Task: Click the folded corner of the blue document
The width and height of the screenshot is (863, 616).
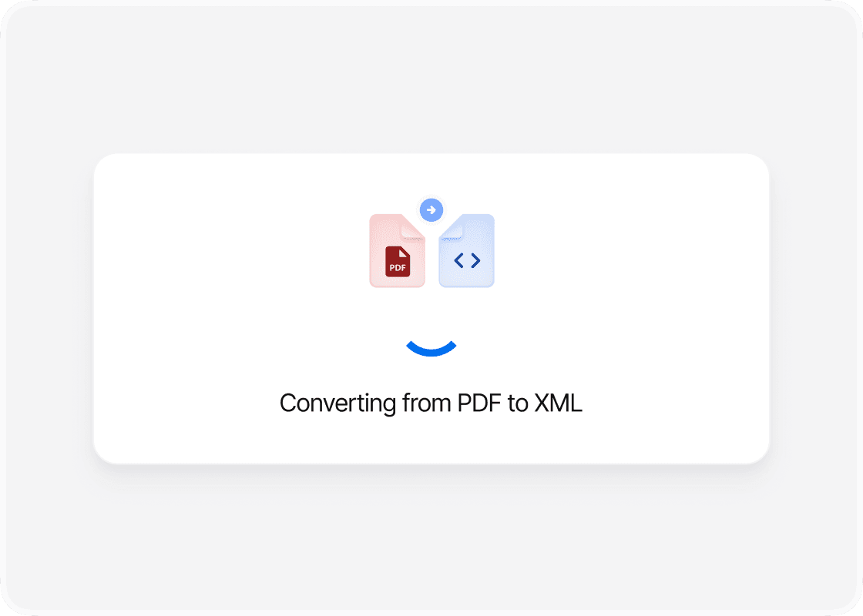Action: [x=451, y=226]
